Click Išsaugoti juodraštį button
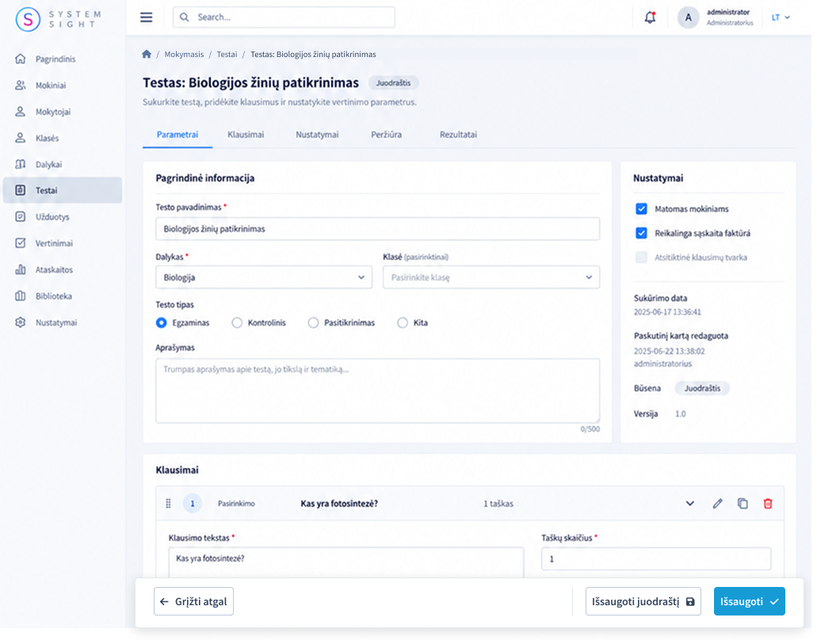 [x=643, y=601]
